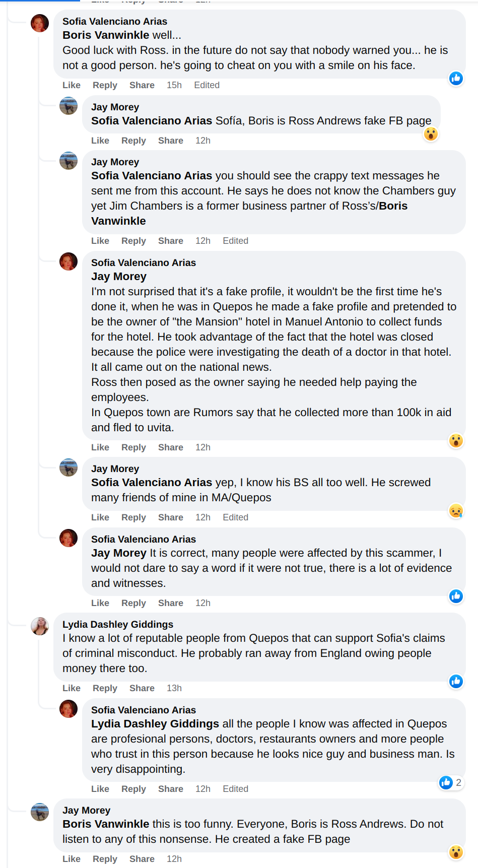Screen dimensions: 478x868
Task: Click sad emoji reaction on Jay's 'BS' reply
Action: 456,511
